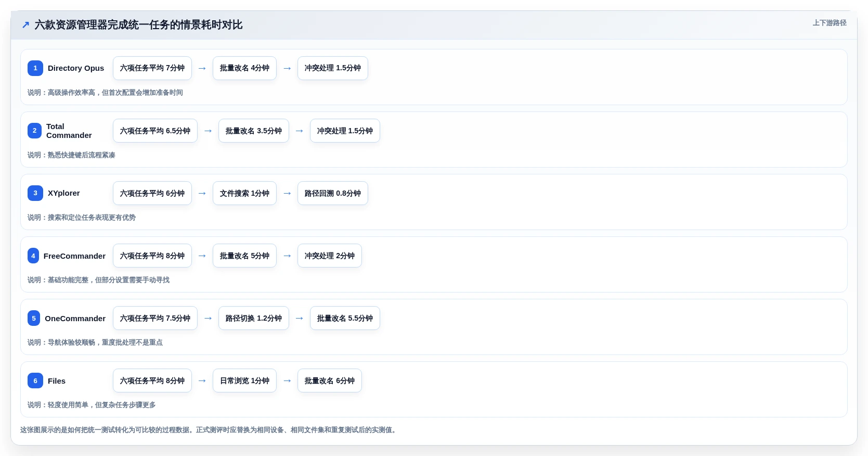Screen dimensions: 868x456
Task: Click the 文件搜索 1分钟 box
Action: (244, 193)
